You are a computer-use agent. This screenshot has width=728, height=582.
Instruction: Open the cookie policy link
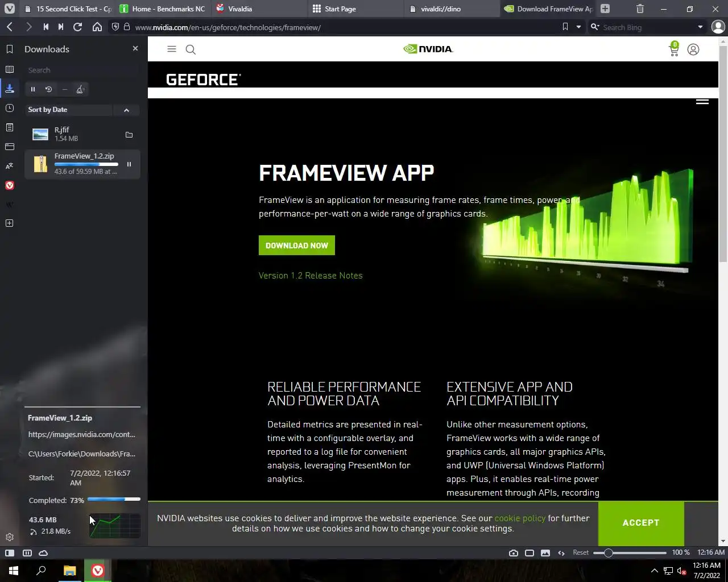[x=520, y=518]
